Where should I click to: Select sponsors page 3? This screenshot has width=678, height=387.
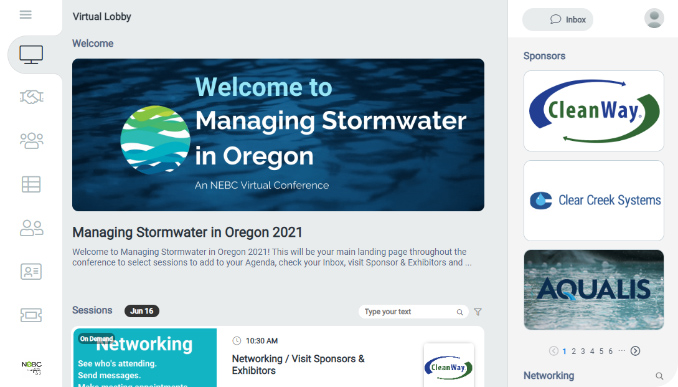(583, 351)
